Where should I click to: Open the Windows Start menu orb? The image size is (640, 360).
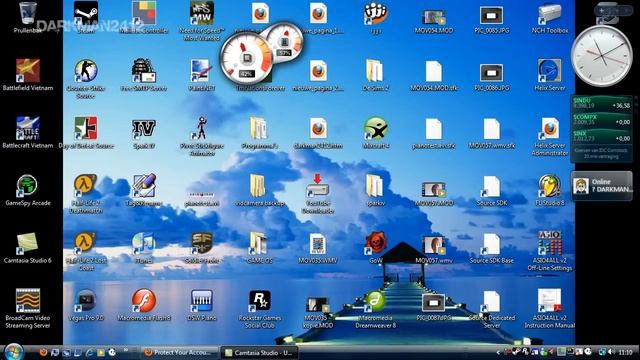(x=13, y=351)
